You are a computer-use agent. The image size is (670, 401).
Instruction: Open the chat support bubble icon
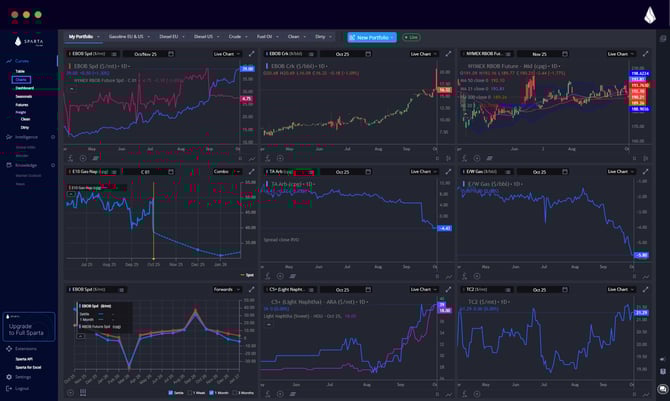(662, 389)
